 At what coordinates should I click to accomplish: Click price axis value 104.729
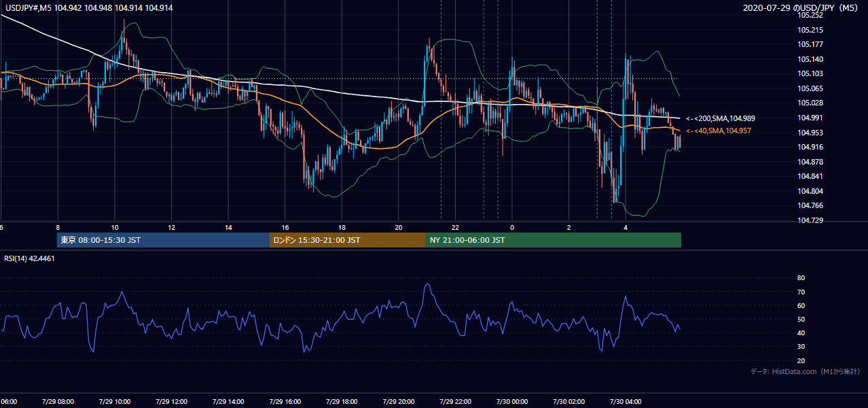tap(810, 220)
